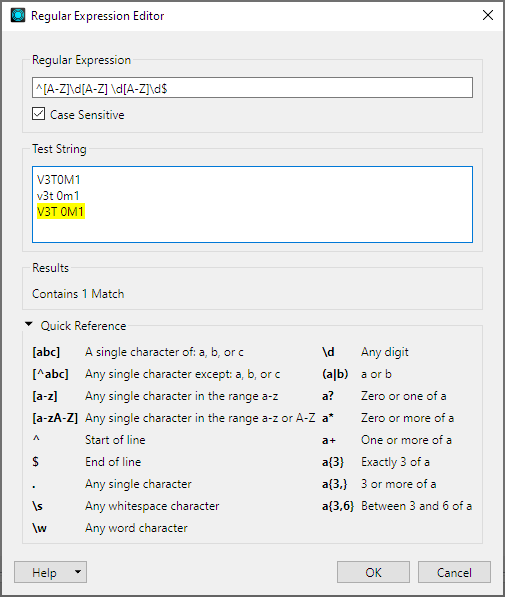
Task: Click the Cancel button
Action: (x=454, y=572)
